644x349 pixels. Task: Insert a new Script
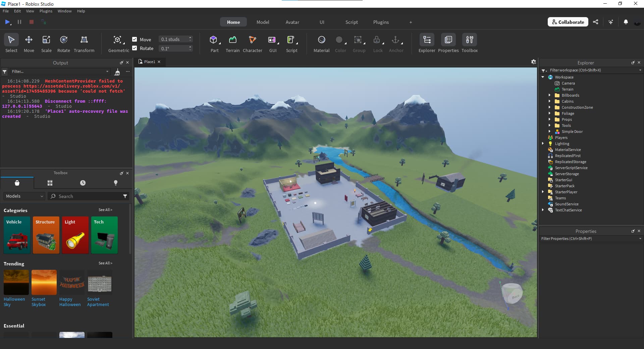point(291,43)
